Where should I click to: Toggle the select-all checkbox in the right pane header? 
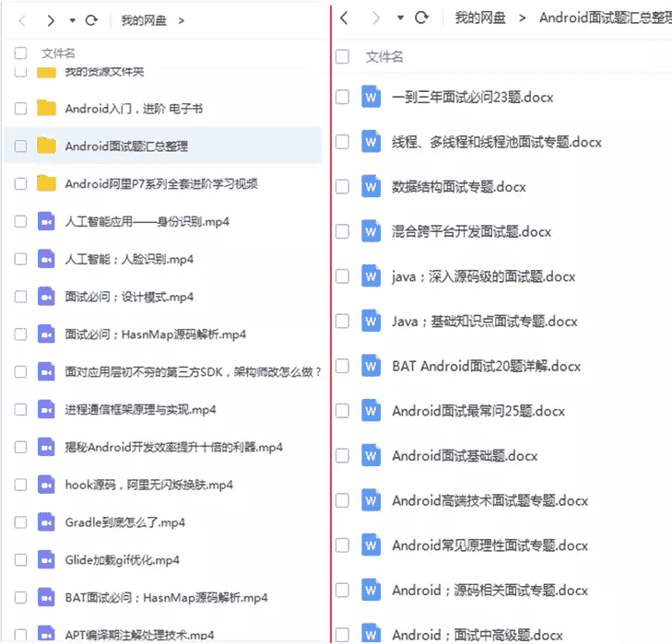342,56
